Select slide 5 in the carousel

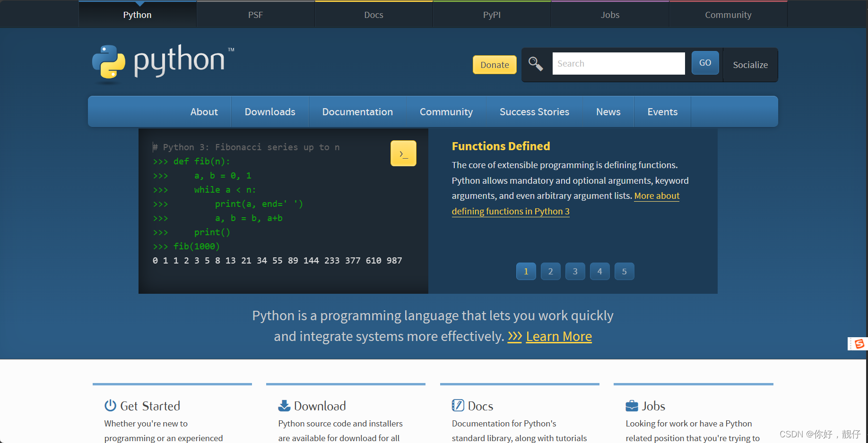624,271
